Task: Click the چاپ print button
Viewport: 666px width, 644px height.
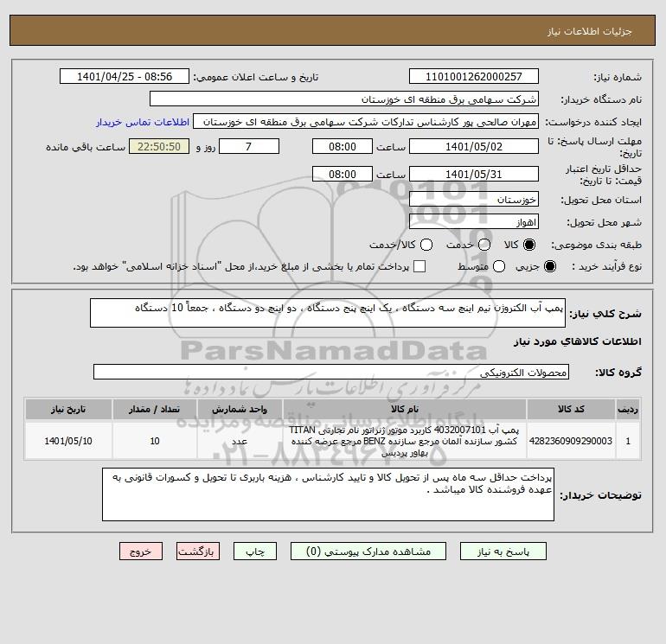Action: (255, 552)
